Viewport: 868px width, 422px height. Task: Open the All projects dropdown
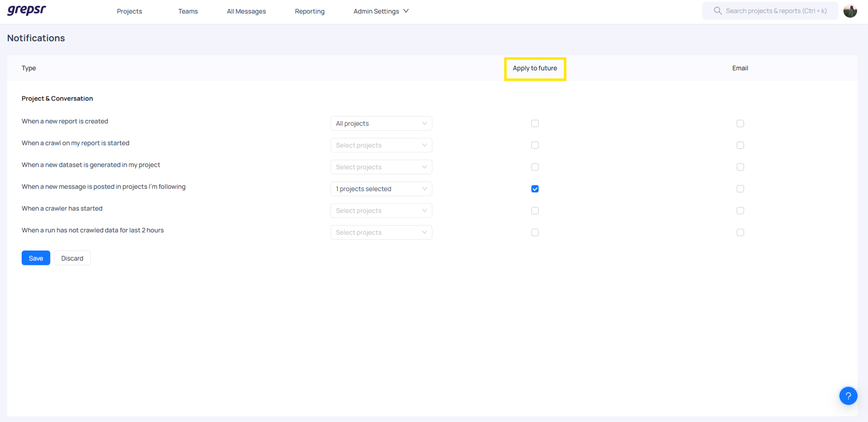(x=381, y=123)
